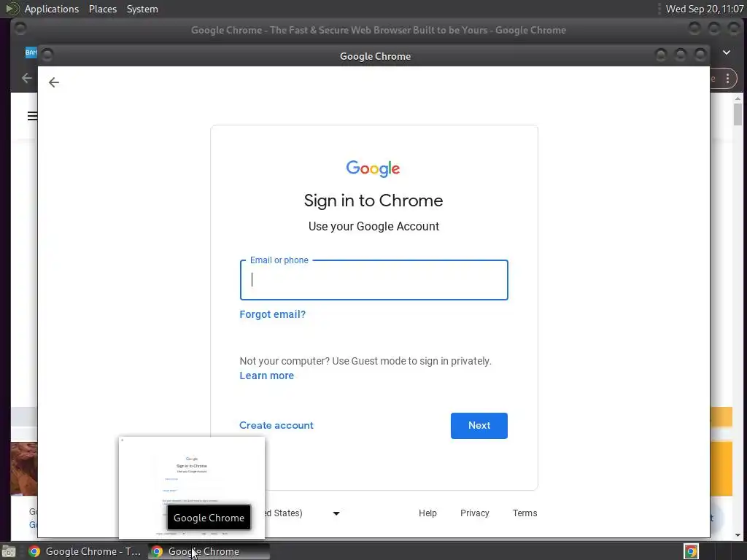Viewport: 747px width, 560px height.
Task: Click the back arrow in the background browser toolbar
Action: click(27, 78)
